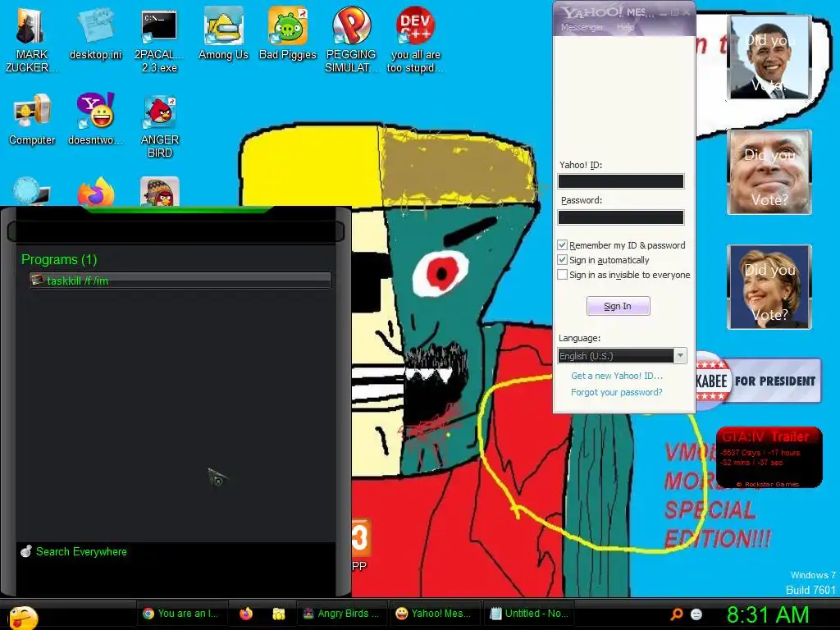Click the Yahoo! ID input field
Image resolution: width=840 pixels, height=630 pixels.
[x=621, y=181]
